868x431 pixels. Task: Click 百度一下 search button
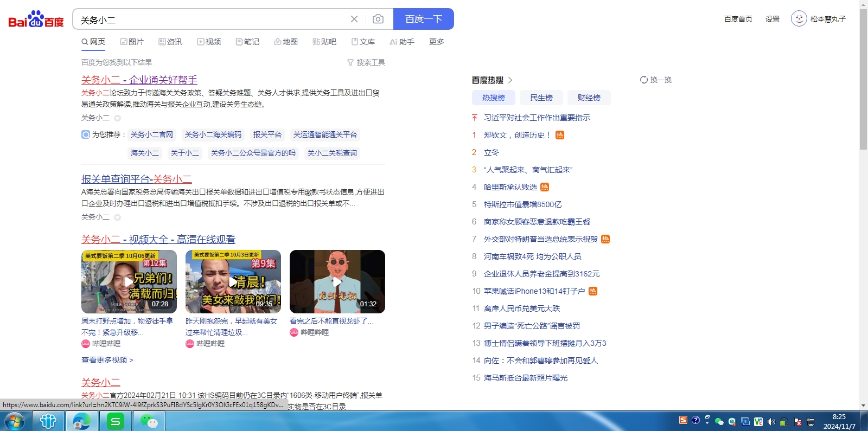(x=424, y=19)
